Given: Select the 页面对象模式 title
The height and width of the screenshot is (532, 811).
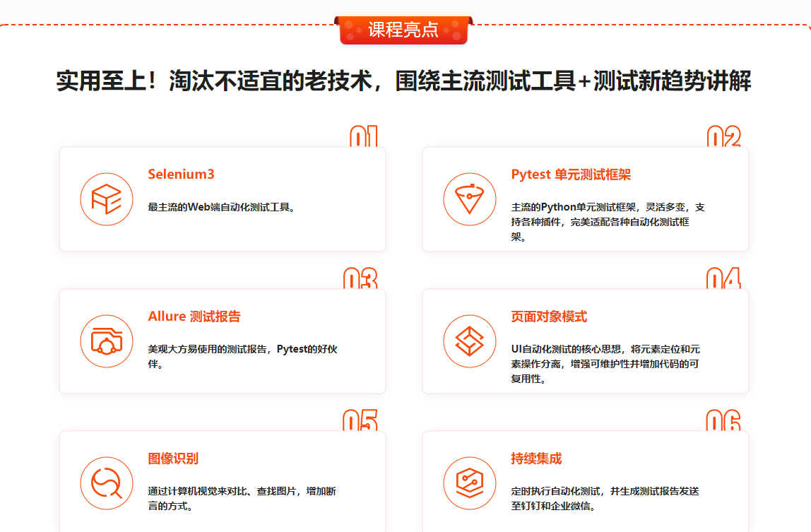Looking at the screenshot, I should point(549,317).
